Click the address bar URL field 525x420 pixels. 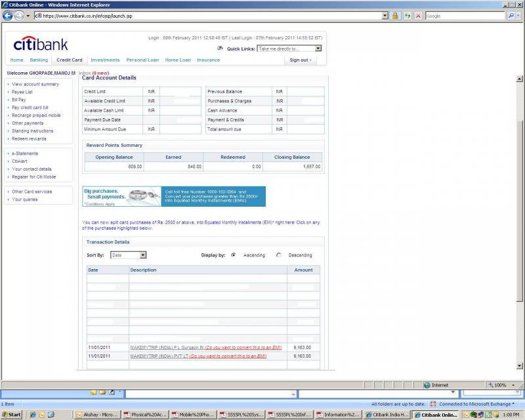click(x=208, y=16)
